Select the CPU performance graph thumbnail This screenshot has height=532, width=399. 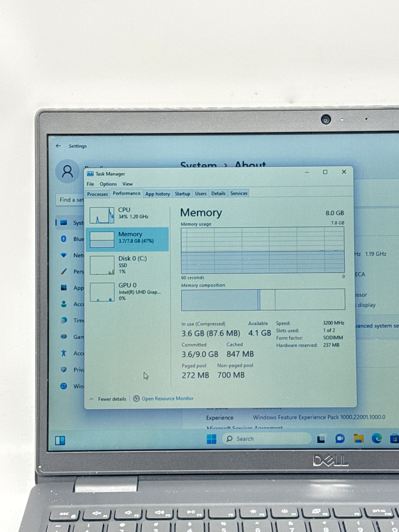pos(102,215)
